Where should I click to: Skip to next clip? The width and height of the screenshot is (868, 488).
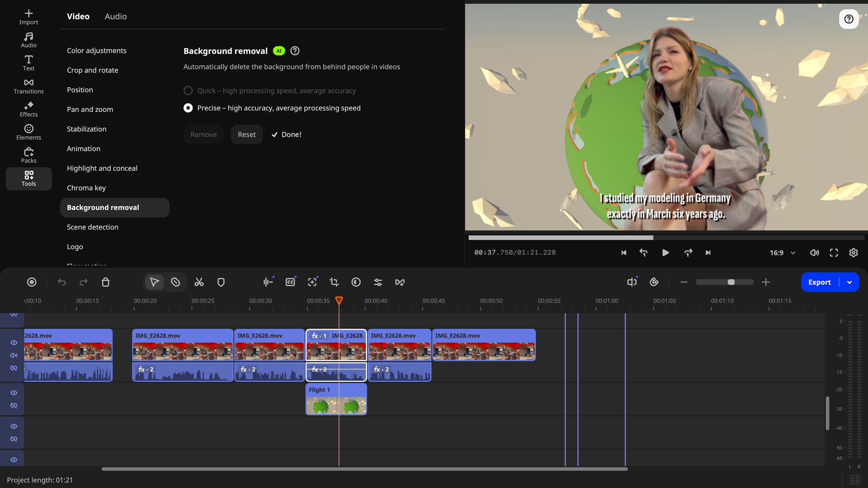708,253
